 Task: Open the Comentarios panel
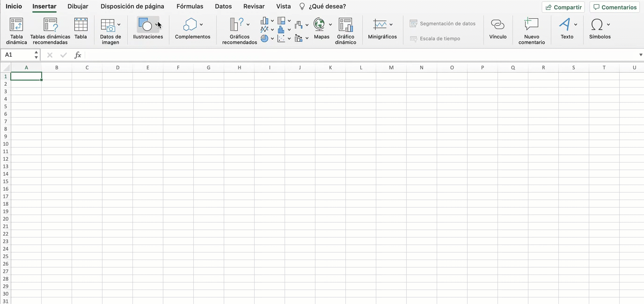click(x=615, y=7)
